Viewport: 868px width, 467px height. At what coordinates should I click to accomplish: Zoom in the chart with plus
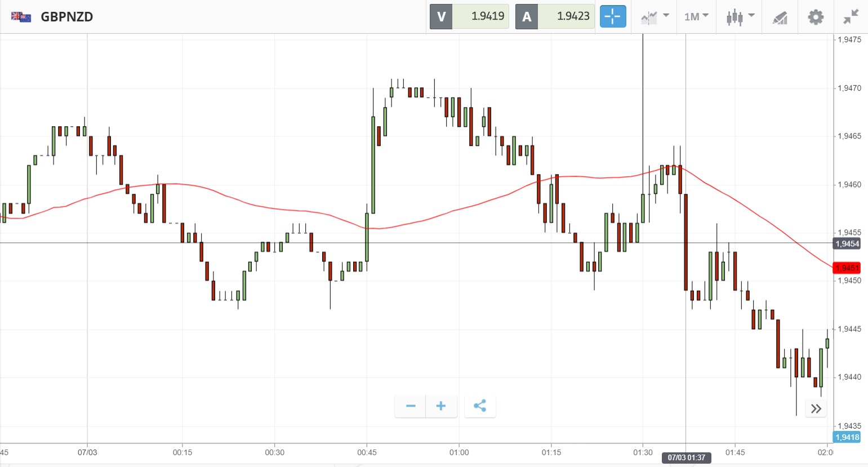point(441,406)
